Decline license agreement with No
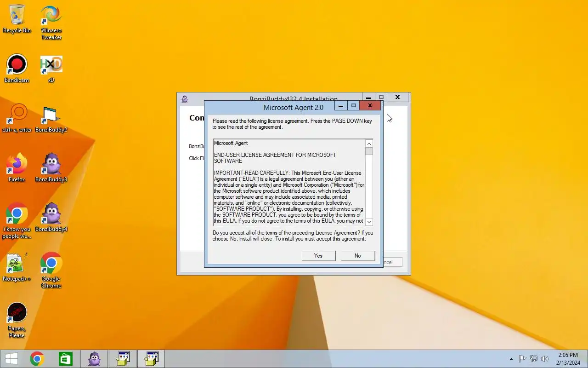Image resolution: width=588 pixels, height=368 pixels. pyautogui.click(x=358, y=256)
